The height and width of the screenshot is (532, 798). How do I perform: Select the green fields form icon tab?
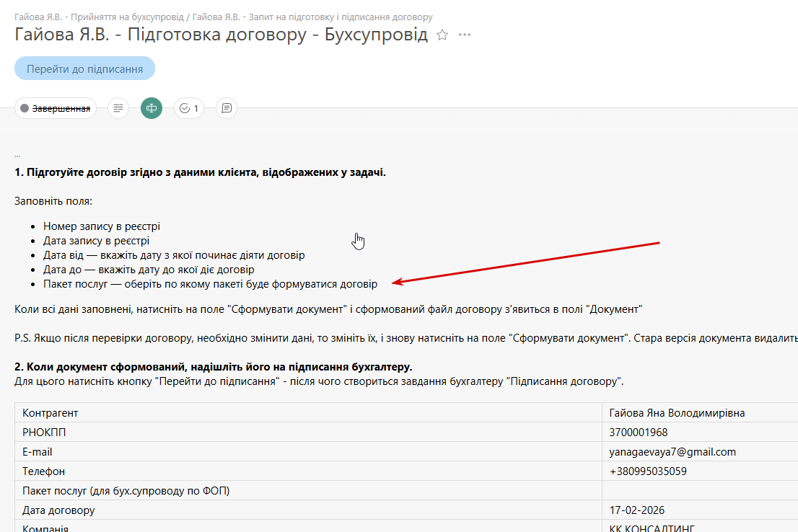point(151,108)
